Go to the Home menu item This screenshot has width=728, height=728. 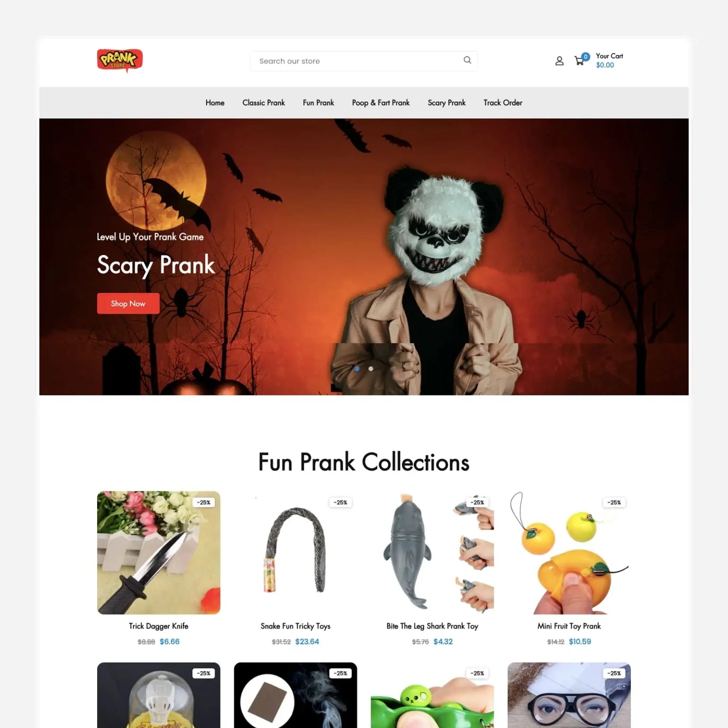(215, 103)
